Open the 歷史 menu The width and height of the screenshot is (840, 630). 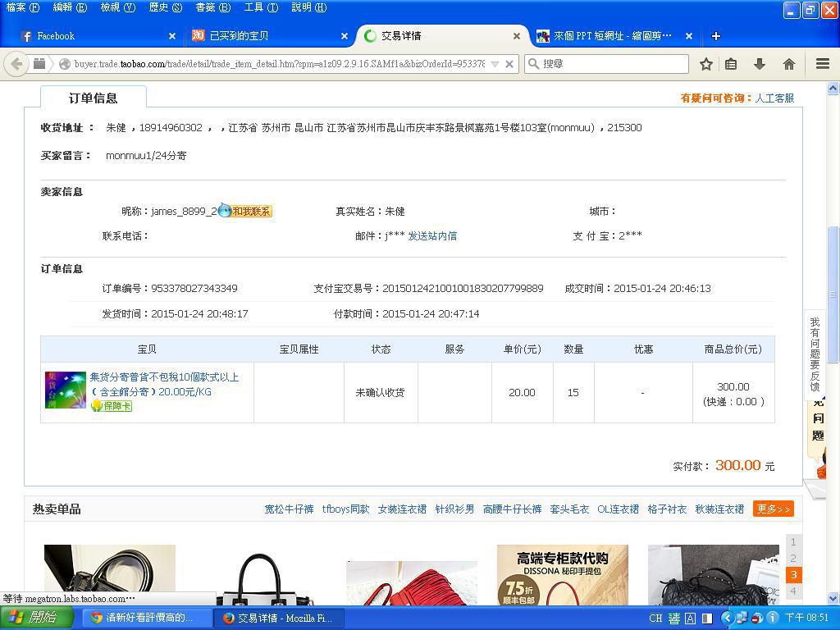pos(166,7)
